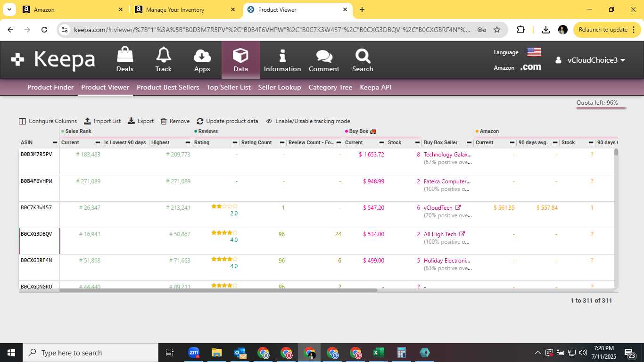Open Chrome profile avatar
644x362 pixels.
click(x=562, y=30)
